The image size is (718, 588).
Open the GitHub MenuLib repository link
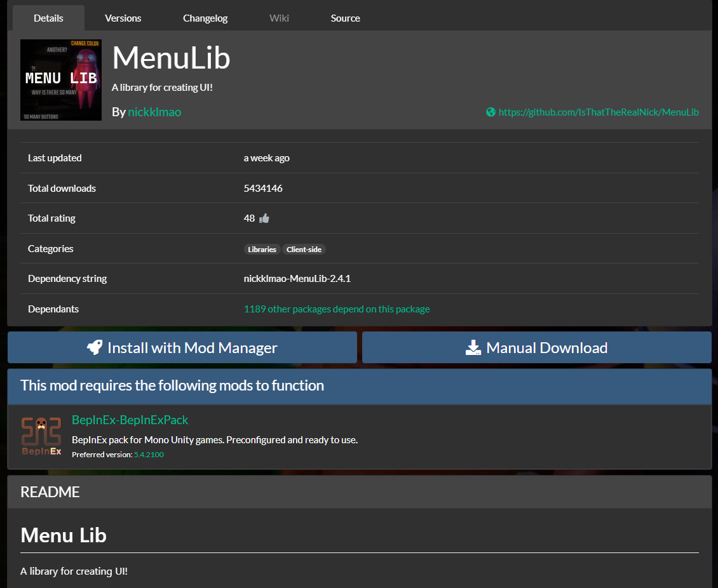pos(599,112)
